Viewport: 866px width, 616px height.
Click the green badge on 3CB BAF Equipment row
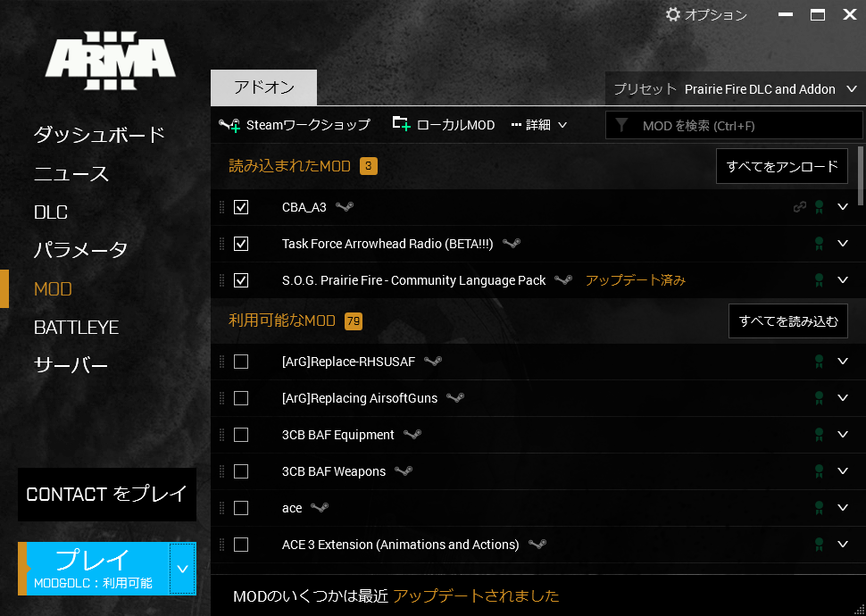click(x=819, y=435)
